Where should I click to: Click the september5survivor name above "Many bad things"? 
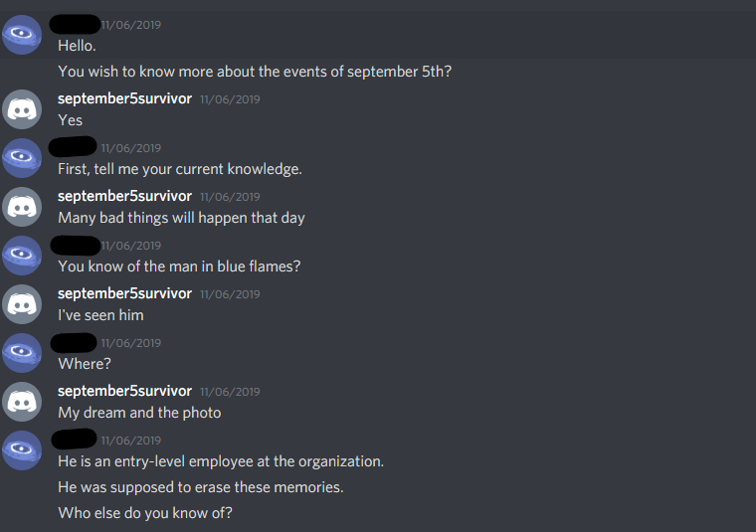124,196
